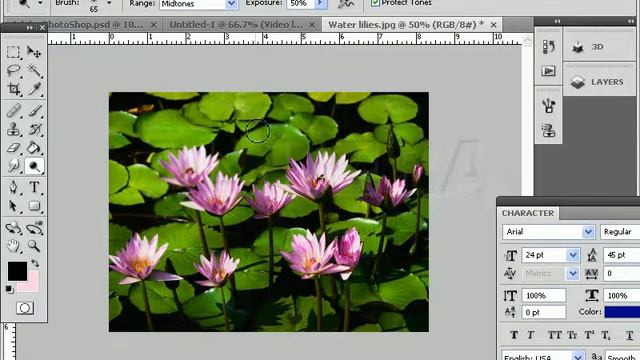This screenshot has width=640, height=360.
Task: Select the Crop tool
Action: [x=13, y=89]
